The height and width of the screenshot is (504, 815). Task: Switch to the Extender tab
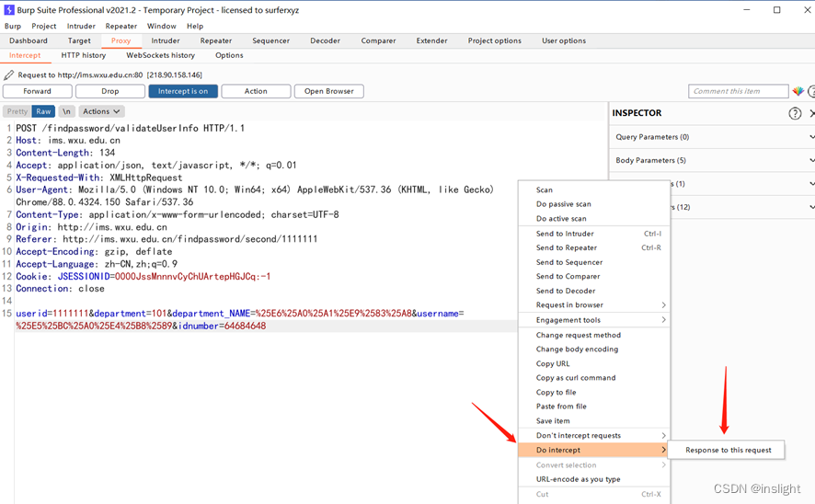[431, 40]
